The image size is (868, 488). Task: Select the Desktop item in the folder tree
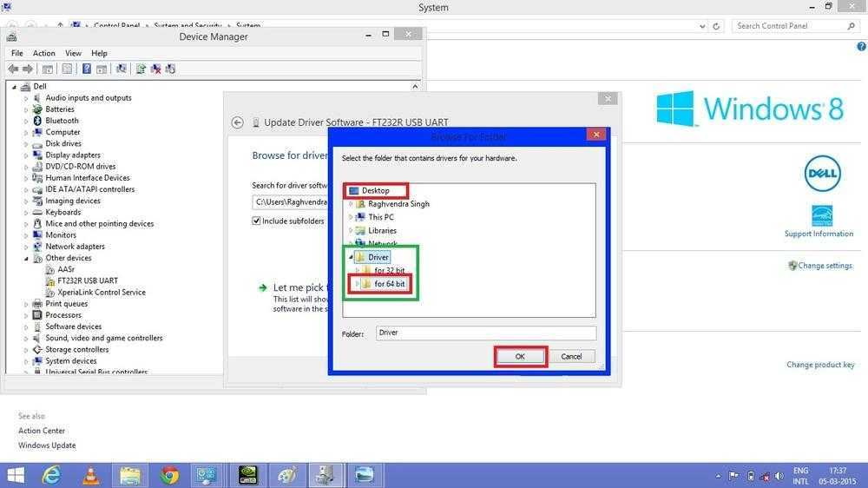(x=376, y=190)
